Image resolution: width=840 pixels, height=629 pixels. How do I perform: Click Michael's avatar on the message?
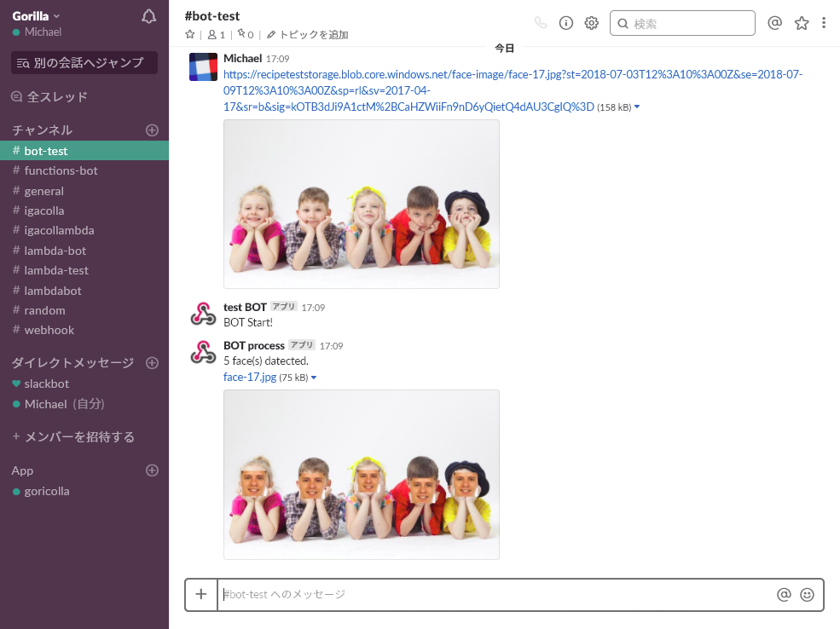click(x=203, y=67)
